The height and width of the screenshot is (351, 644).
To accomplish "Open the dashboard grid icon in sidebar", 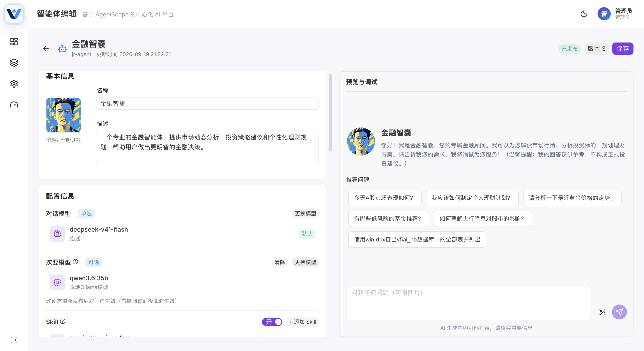I will [14, 42].
